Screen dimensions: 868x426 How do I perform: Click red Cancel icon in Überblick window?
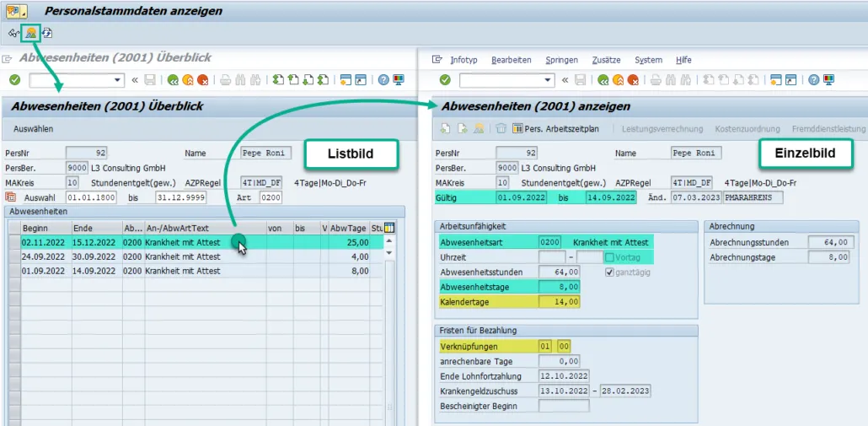pos(202,80)
